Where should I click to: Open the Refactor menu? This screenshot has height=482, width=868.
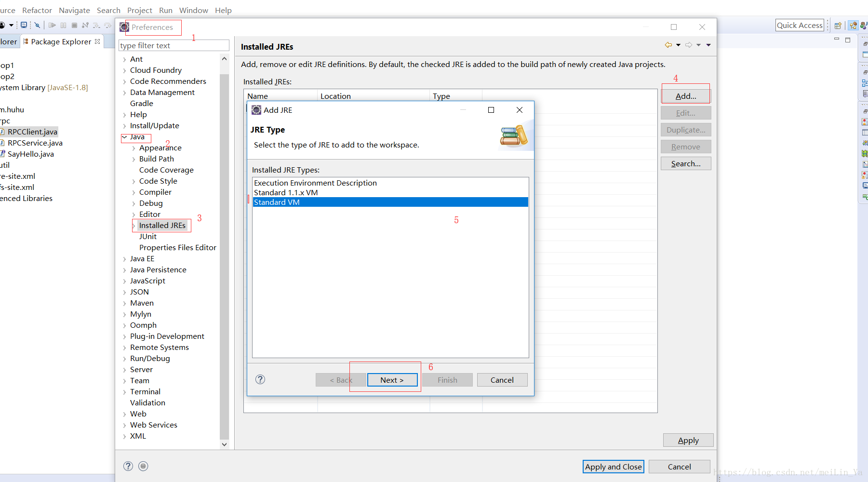(37, 10)
